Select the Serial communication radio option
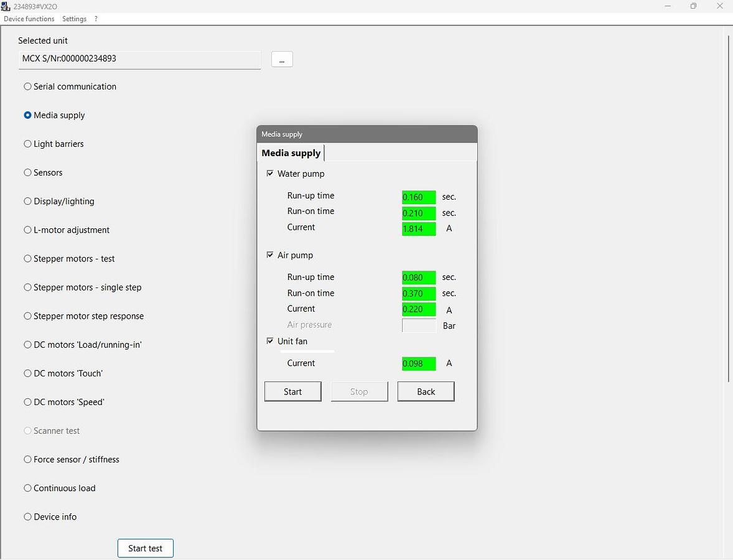Viewport: 733px width, 560px height. tap(27, 86)
